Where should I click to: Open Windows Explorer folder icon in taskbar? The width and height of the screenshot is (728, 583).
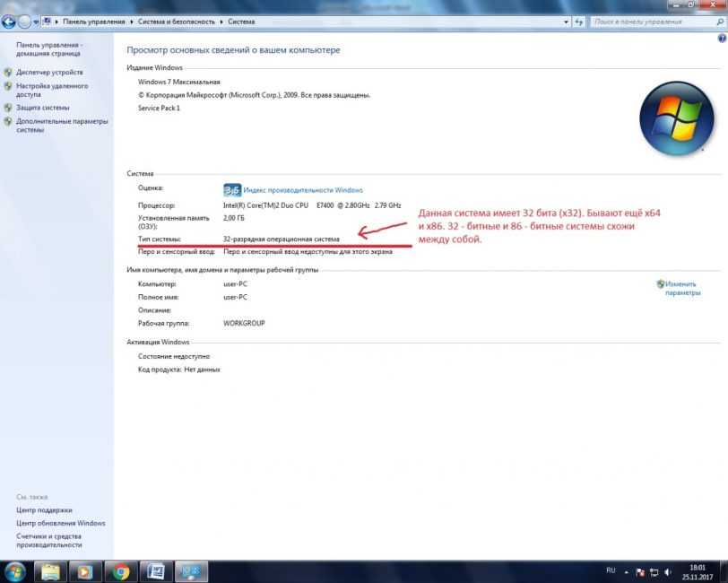click(x=50, y=570)
